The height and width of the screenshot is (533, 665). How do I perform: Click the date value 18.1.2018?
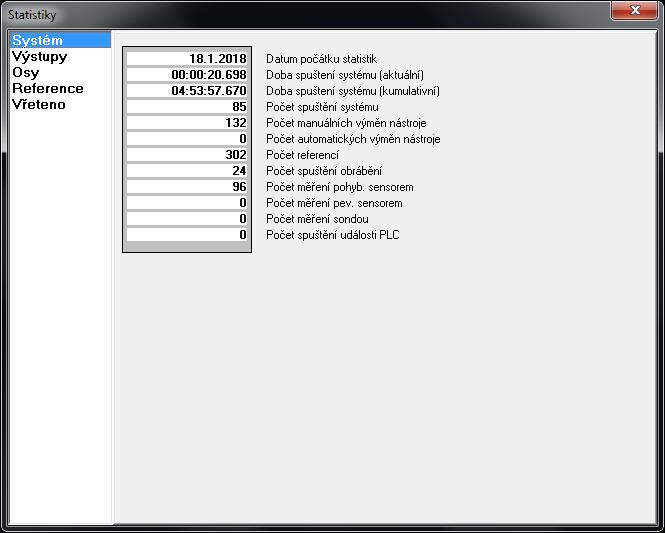[x=187, y=59]
